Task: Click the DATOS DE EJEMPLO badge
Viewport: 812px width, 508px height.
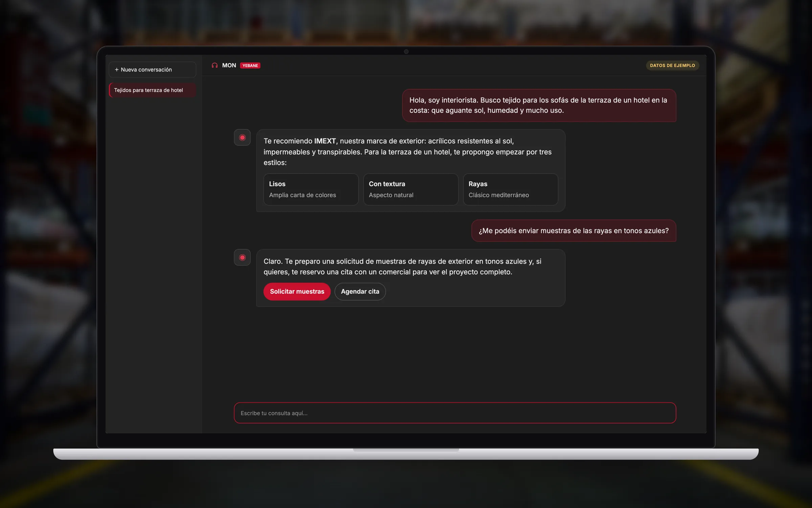Action: coord(672,65)
